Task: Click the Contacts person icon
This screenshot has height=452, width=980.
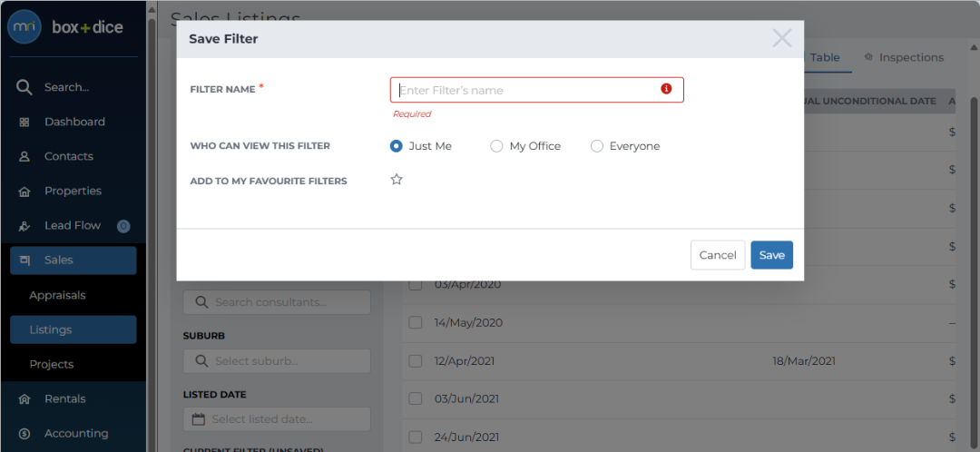Action: [24, 156]
